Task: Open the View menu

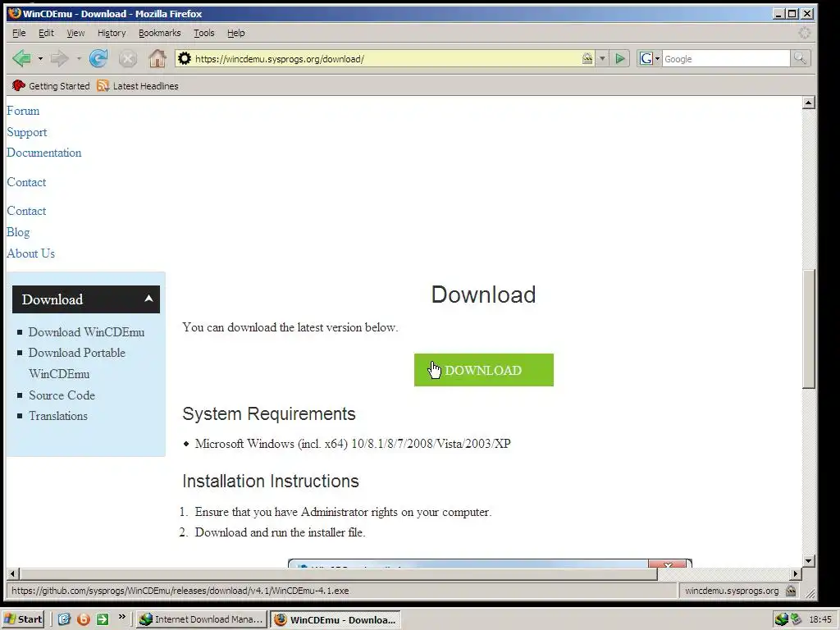Action: pyautogui.click(x=75, y=33)
